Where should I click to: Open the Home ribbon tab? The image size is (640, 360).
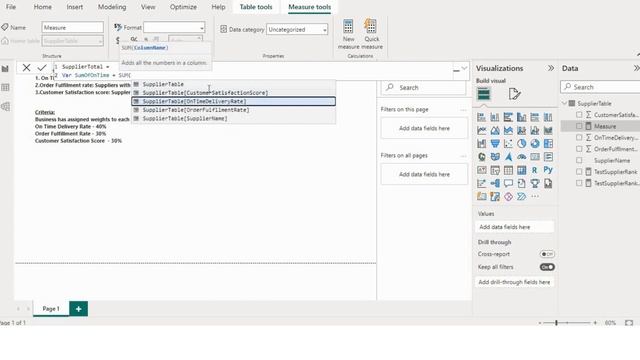coord(42,7)
